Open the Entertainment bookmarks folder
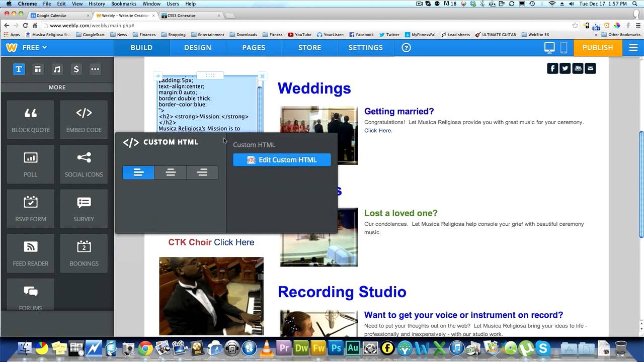 (207, 35)
